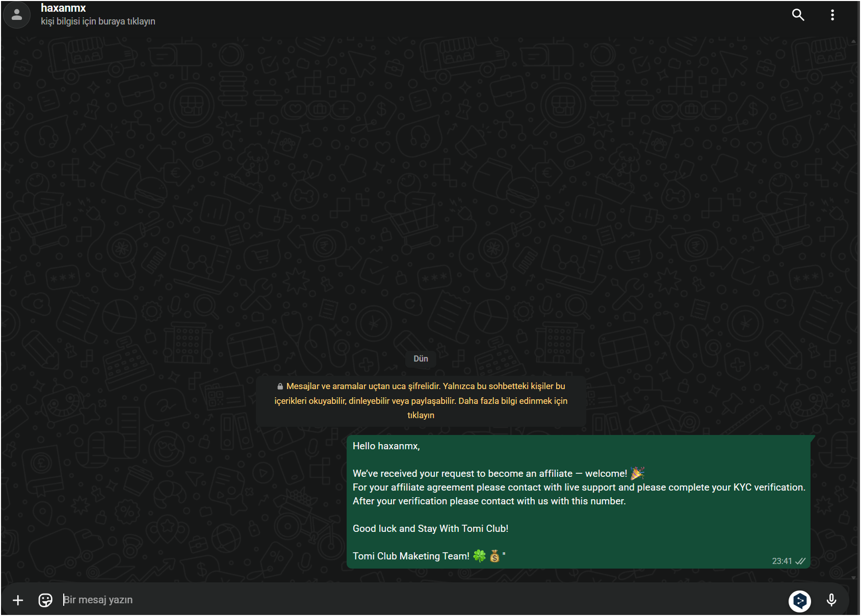Viewport: 861px width, 616px height.
Task: Open contact info via haxanmx name
Action: tap(63, 8)
